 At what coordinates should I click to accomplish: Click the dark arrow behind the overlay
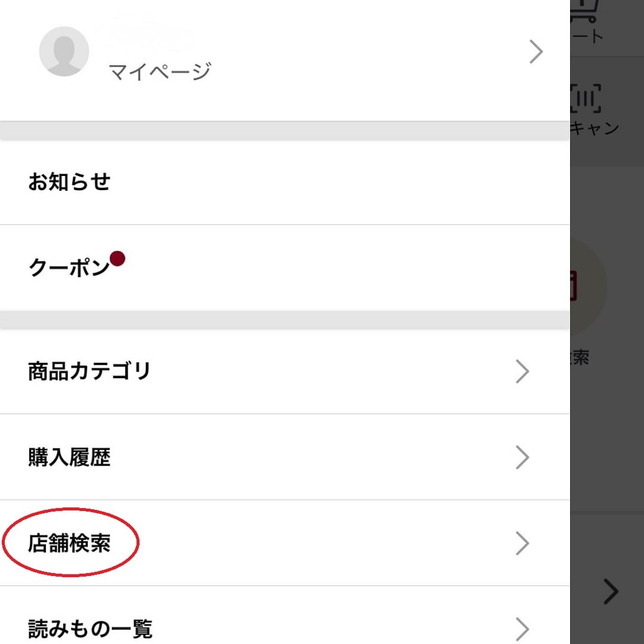[611, 592]
